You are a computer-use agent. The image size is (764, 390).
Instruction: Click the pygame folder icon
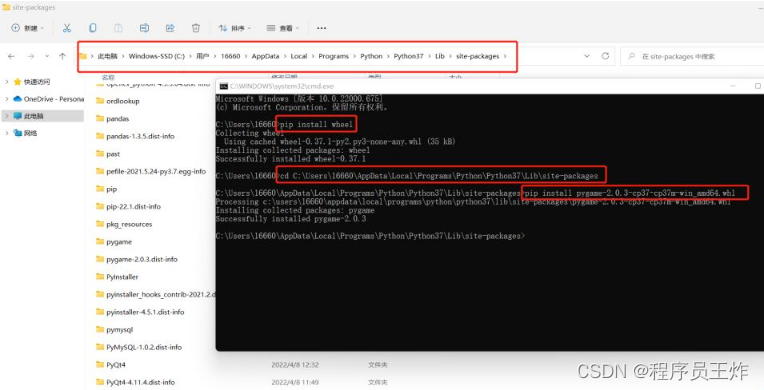[x=100, y=242]
